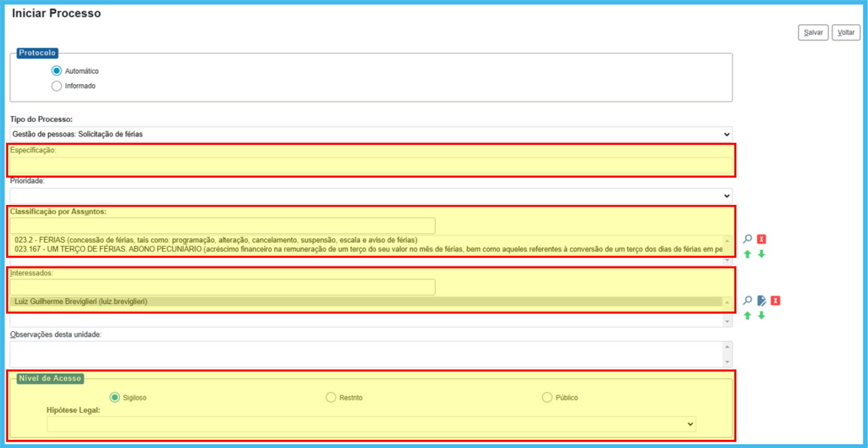
Task: Expand the Prioridade dropdown
Action: [371, 196]
